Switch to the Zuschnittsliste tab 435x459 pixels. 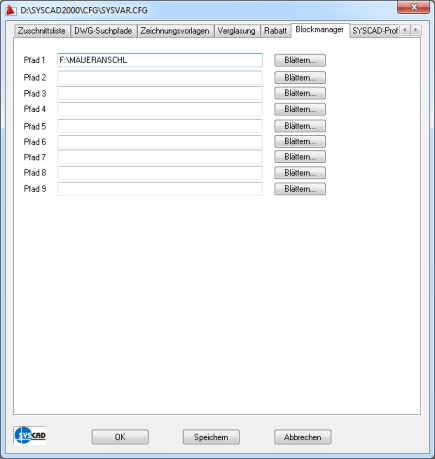point(42,31)
